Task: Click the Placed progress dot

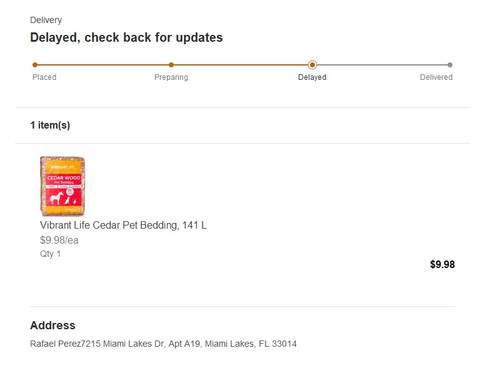Action: (x=35, y=65)
